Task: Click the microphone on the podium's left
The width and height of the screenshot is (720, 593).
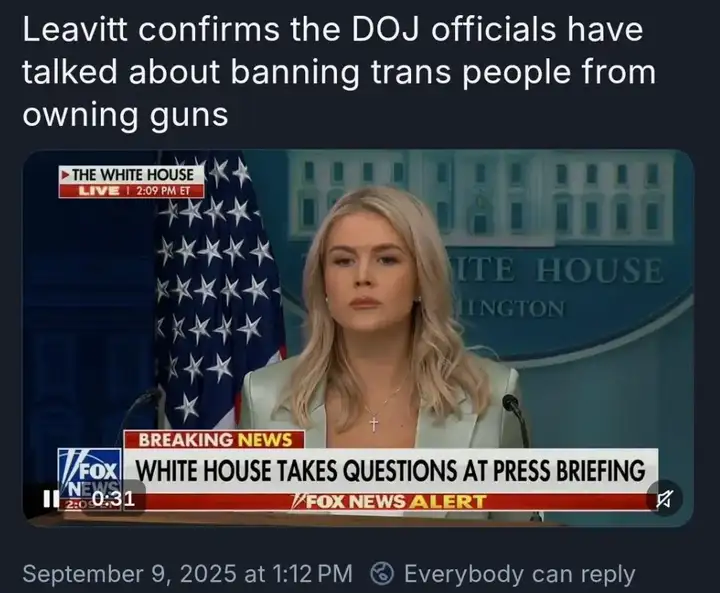Action: click(x=140, y=409)
